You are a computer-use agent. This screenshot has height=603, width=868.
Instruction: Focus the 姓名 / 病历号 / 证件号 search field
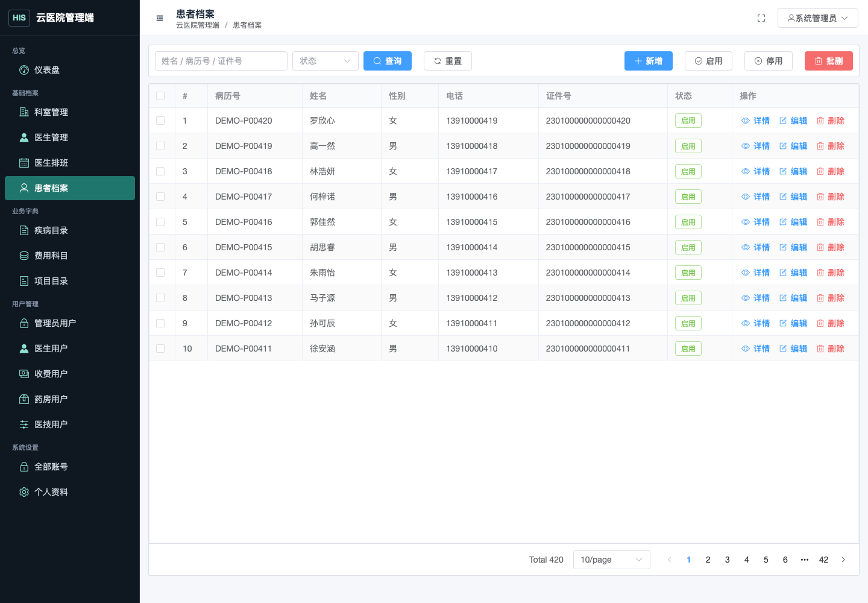pyautogui.click(x=221, y=61)
